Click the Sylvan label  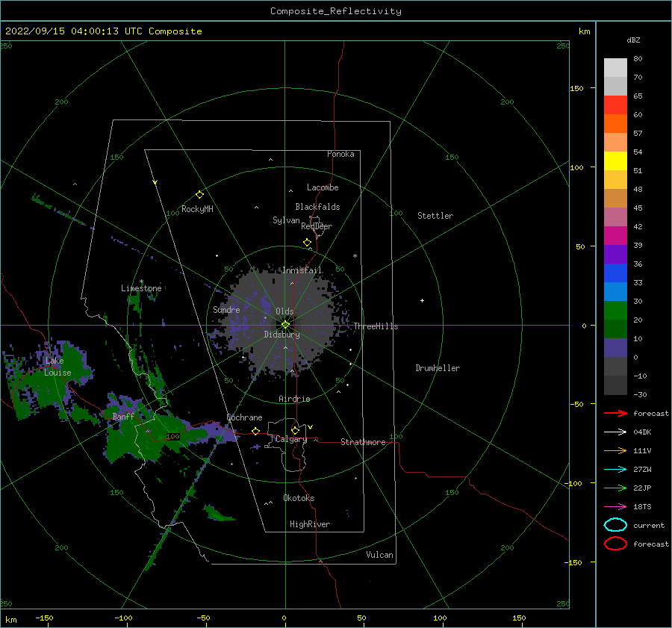point(286,220)
